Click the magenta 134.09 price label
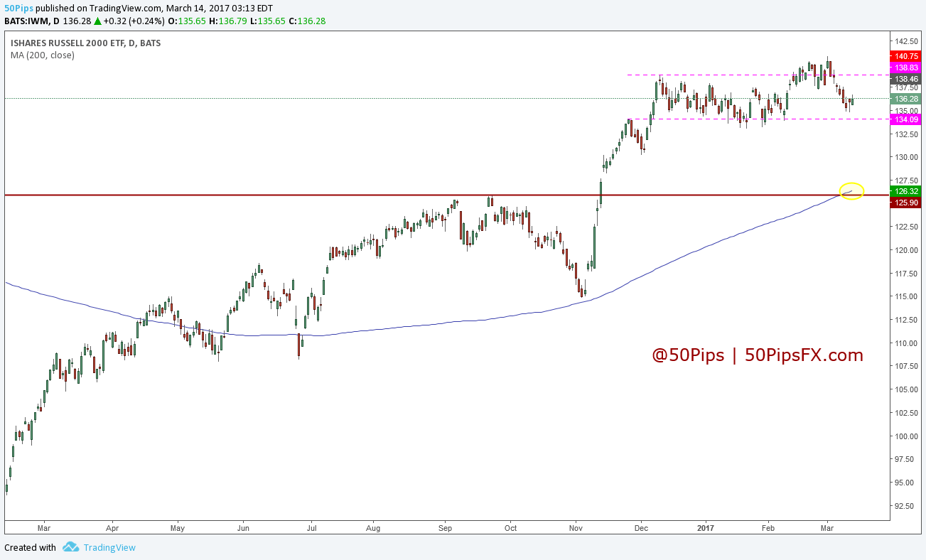This screenshot has width=926, height=560. (906, 119)
